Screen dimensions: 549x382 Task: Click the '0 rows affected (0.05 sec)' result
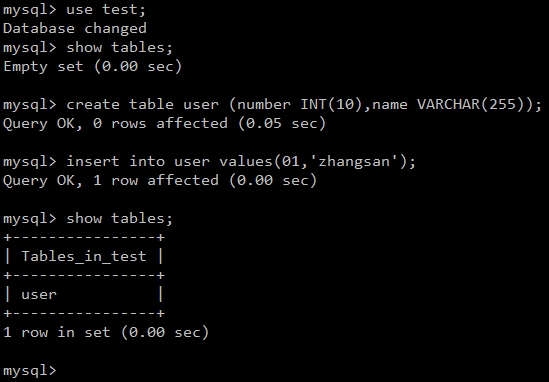pos(209,123)
